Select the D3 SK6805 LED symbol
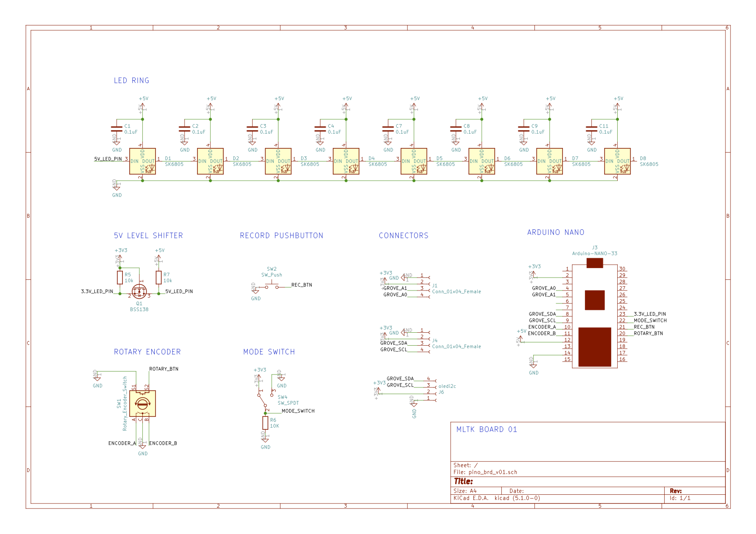Image resolution: width=756 pixels, height=534 pixels. [x=278, y=161]
